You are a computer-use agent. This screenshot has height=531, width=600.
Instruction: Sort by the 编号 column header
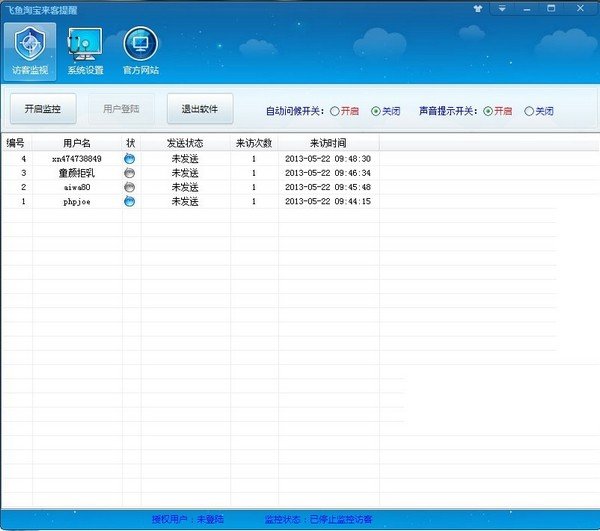[x=16, y=143]
